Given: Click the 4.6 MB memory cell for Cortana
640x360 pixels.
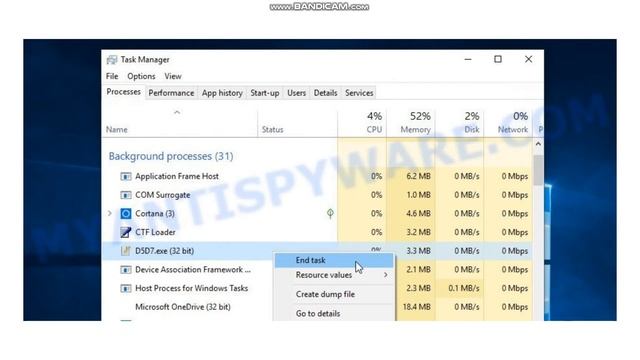Looking at the screenshot, I should pyautogui.click(x=418, y=213).
